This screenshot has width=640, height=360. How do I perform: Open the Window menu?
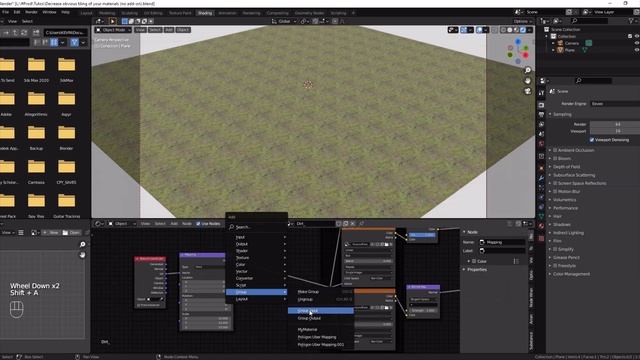pyautogui.click(x=49, y=12)
